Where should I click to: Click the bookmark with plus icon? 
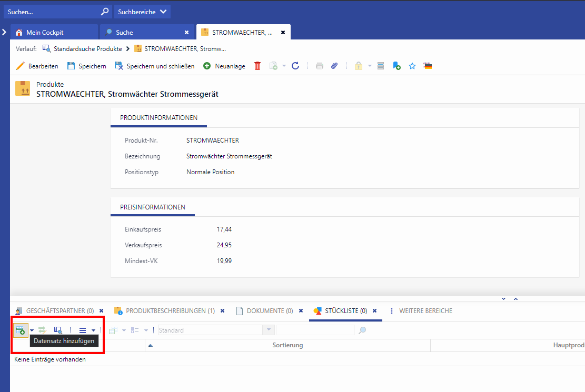click(x=396, y=66)
